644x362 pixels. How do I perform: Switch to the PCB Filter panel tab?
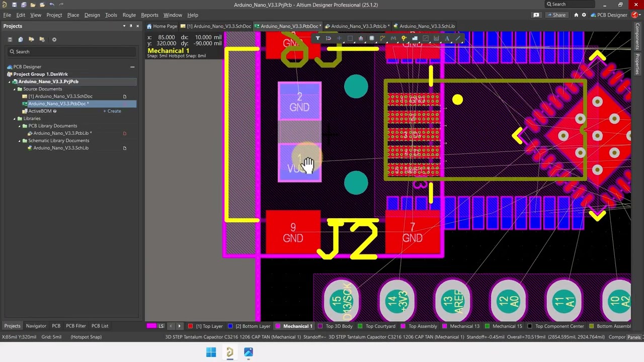pos(76,326)
